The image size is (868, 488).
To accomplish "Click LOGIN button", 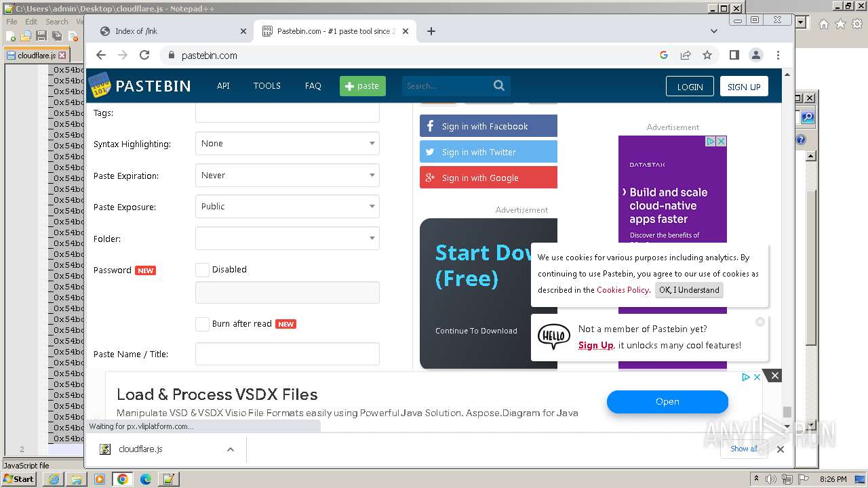I will coord(690,87).
